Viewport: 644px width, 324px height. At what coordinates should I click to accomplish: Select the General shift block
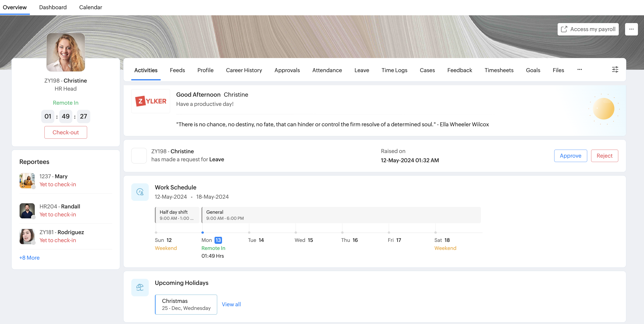coord(341,215)
